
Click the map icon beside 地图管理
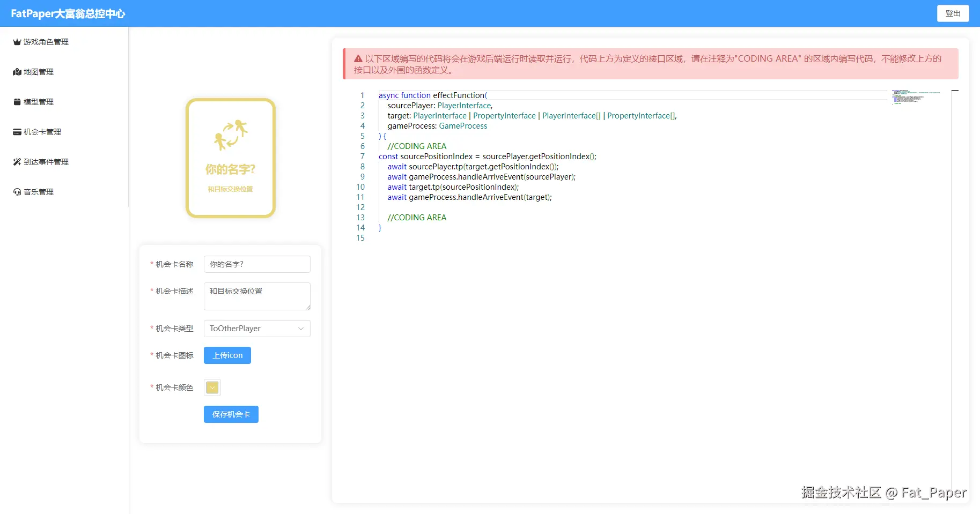click(x=17, y=72)
